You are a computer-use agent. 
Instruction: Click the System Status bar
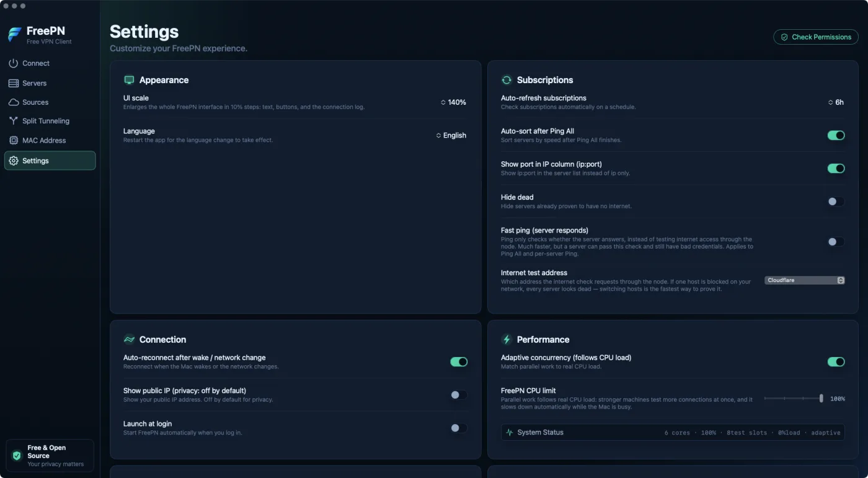pyautogui.click(x=673, y=432)
